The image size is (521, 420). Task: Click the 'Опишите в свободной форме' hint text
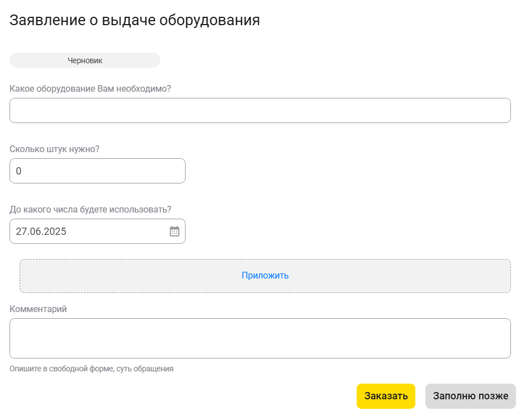pos(92,369)
